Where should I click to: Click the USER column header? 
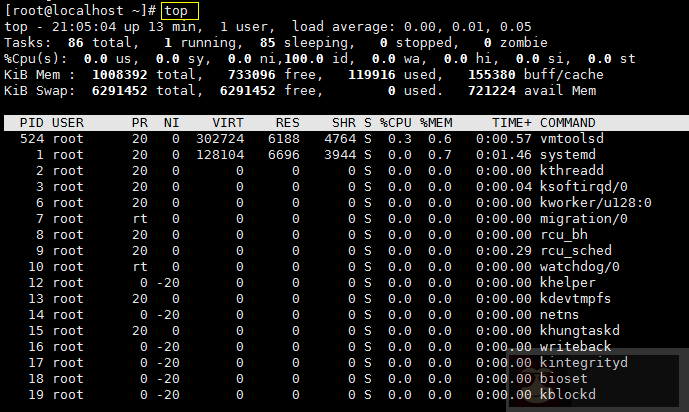(68, 122)
